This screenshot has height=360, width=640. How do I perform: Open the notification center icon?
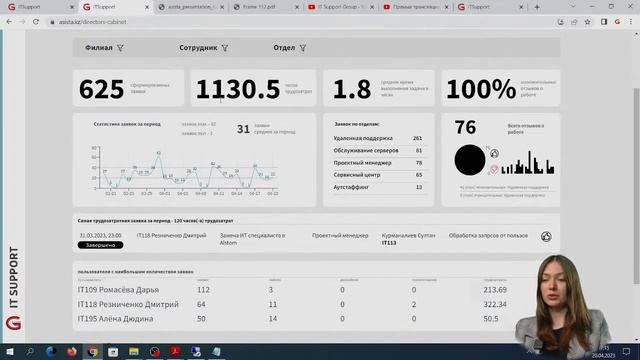click(627, 351)
